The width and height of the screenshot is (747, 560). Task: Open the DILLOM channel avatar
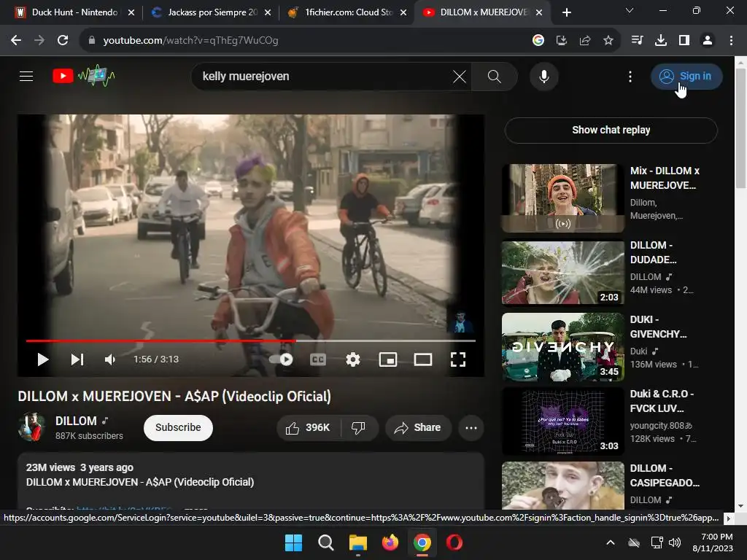tap(32, 427)
